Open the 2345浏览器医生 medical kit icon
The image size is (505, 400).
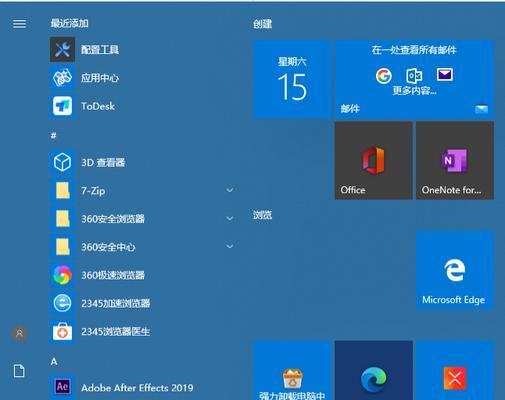tap(62, 331)
